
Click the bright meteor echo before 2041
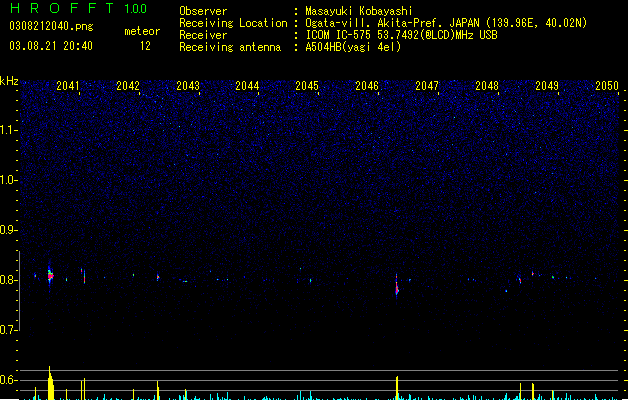[50, 275]
